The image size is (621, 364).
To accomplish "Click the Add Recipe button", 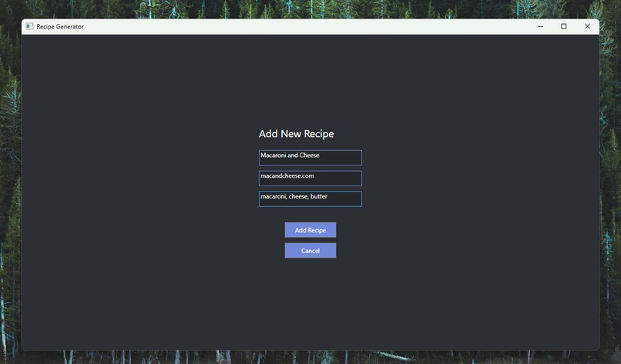I will click(x=310, y=230).
